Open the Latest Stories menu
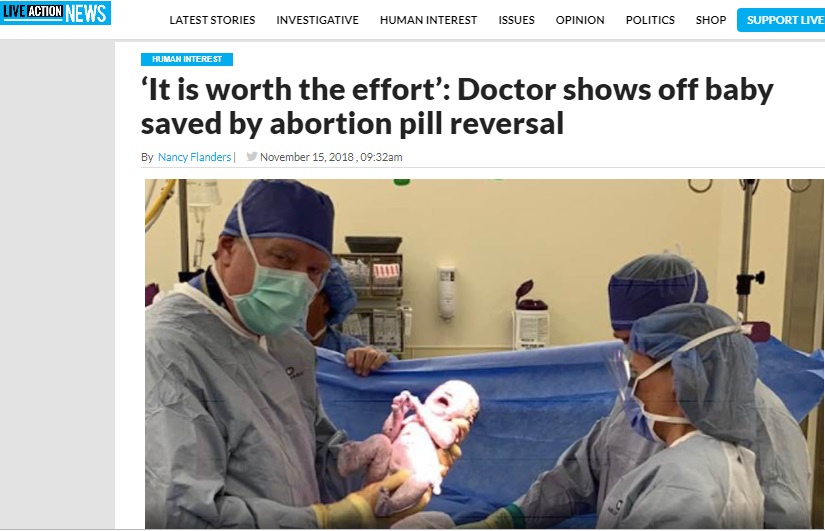Image resolution: width=825 pixels, height=531 pixels. (x=212, y=20)
